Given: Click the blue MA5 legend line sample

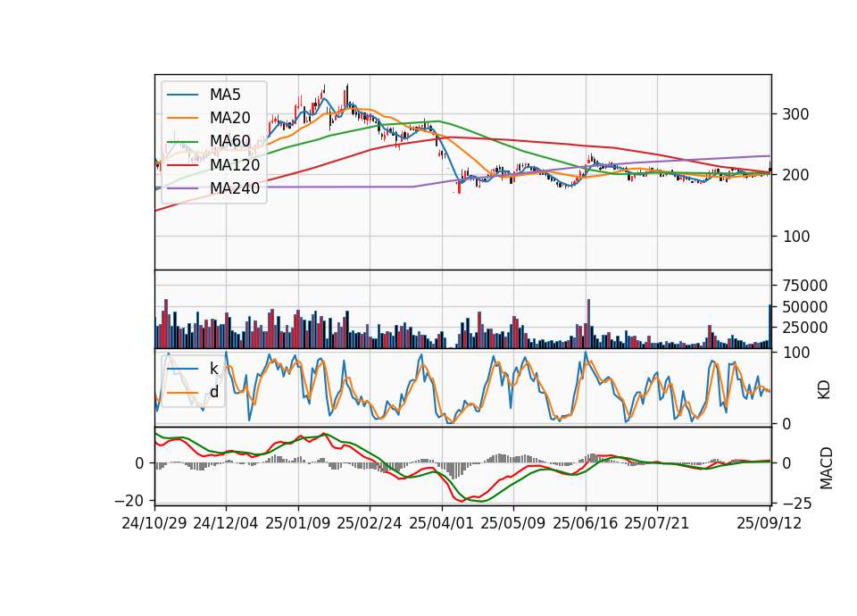Looking at the screenshot, I should [182, 96].
